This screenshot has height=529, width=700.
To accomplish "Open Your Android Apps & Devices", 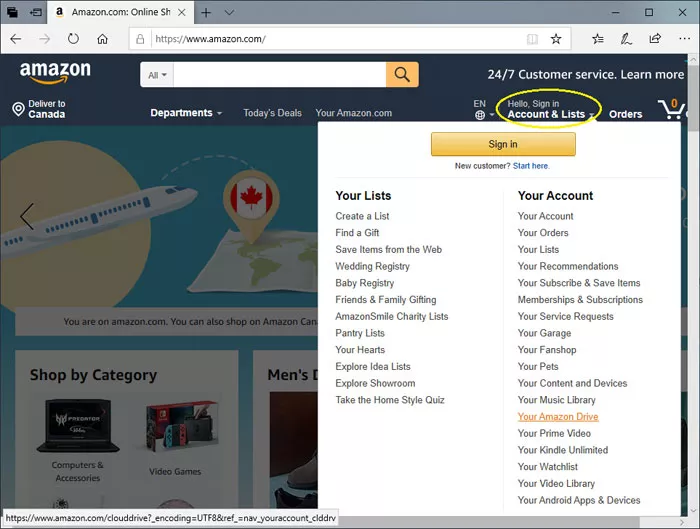I will [579, 500].
